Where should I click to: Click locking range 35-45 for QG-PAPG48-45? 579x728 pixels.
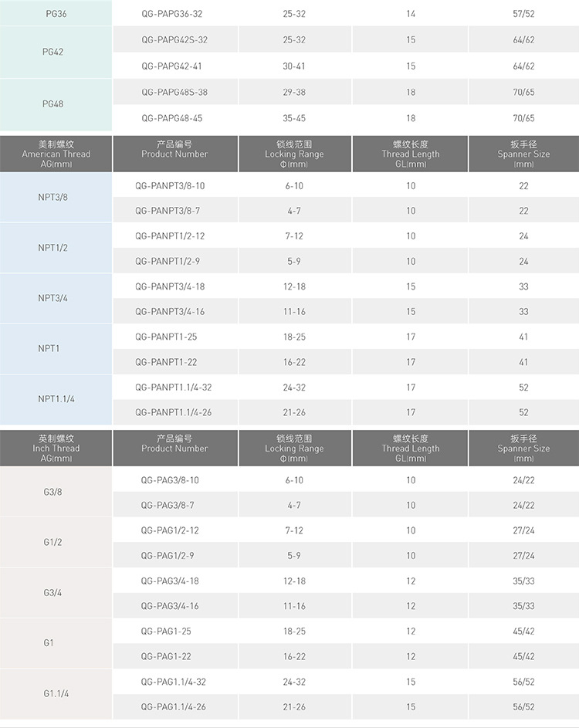(294, 118)
